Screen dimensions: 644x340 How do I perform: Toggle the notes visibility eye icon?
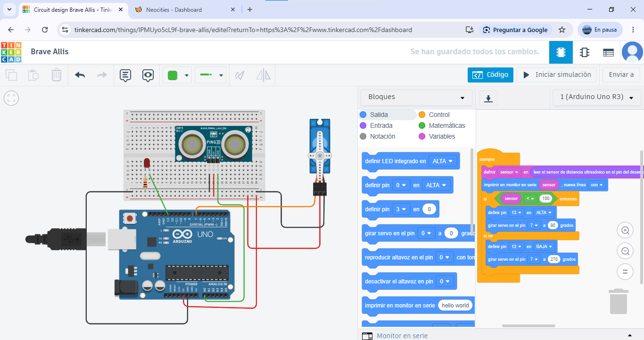click(x=149, y=75)
